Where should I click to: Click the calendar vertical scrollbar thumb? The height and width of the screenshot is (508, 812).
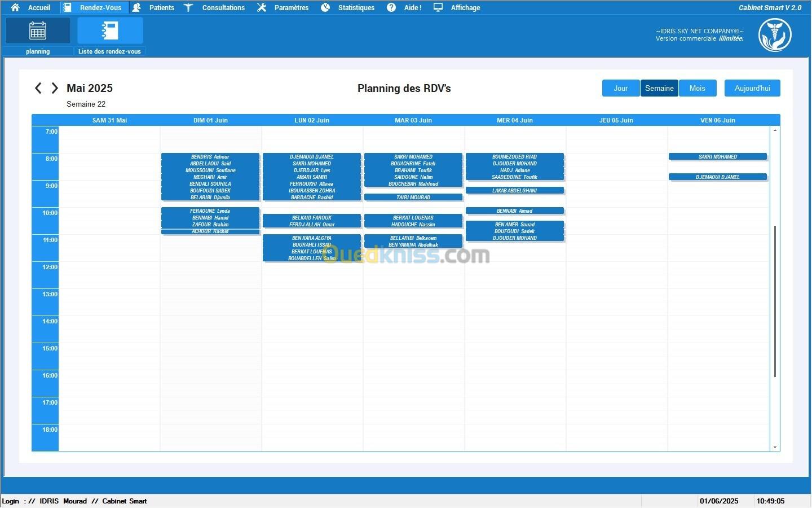(x=775, y=301)
